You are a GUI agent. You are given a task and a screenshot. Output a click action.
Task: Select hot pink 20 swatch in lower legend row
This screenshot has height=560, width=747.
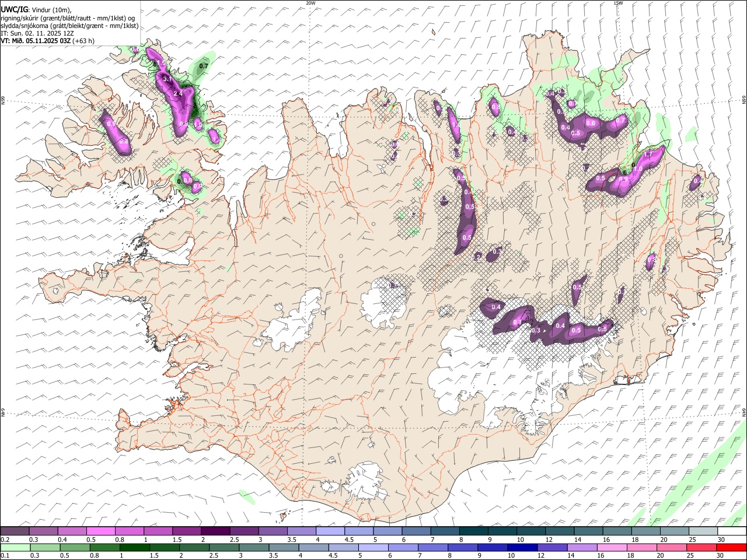click(672, 547)
